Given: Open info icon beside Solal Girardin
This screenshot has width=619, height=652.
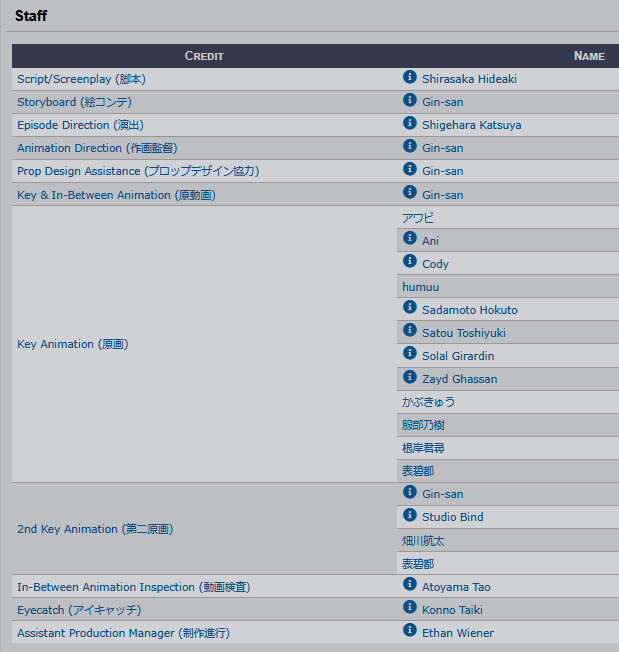Looking at the screenshot, I should pos(409,353).
